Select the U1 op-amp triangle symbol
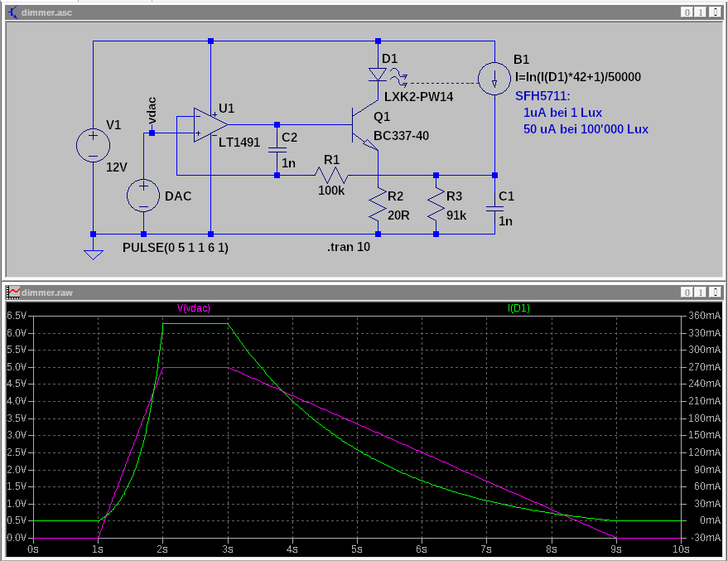 (x=210, y=125)
